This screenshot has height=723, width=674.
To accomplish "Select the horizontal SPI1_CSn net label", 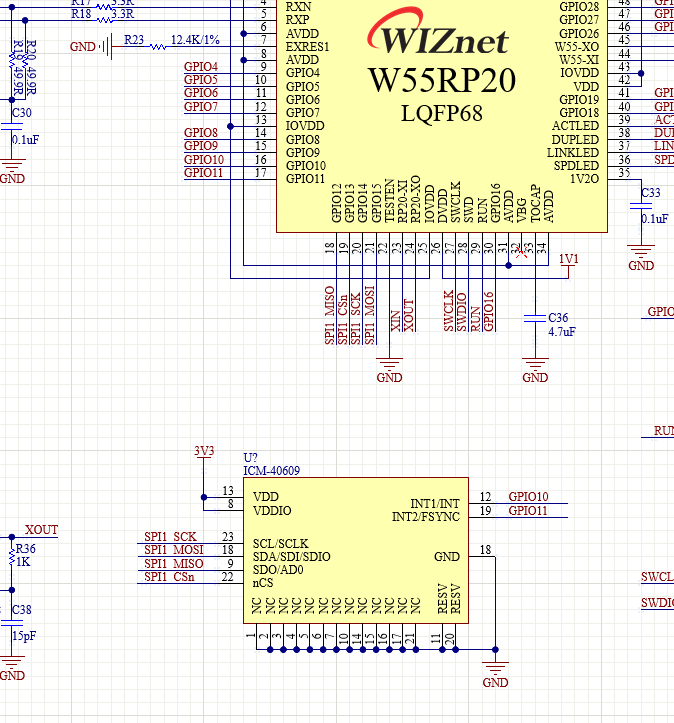I will tap(169, 577).
